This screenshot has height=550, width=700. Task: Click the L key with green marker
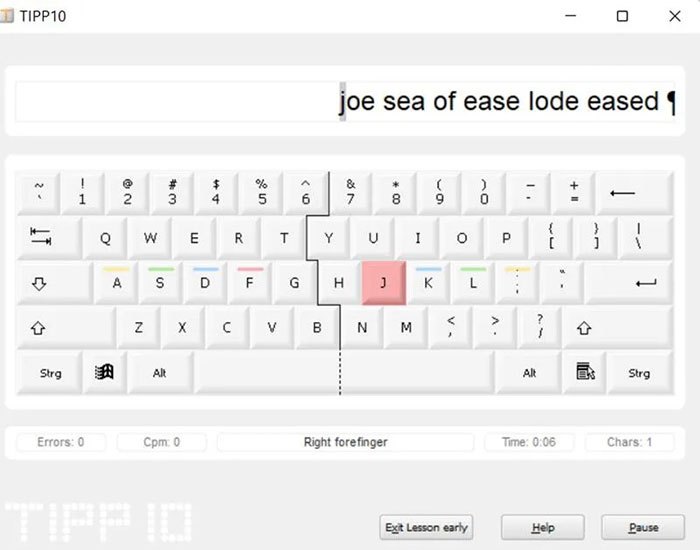coord(473,283)
